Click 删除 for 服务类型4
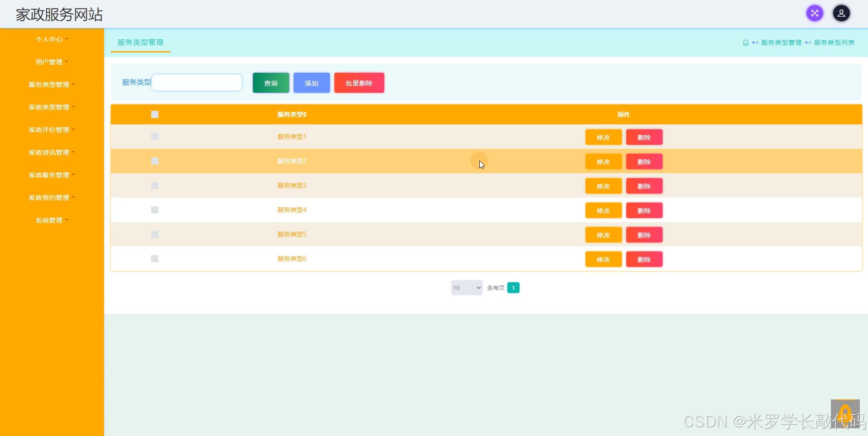The image size is (868, 436). coord(644,210)
